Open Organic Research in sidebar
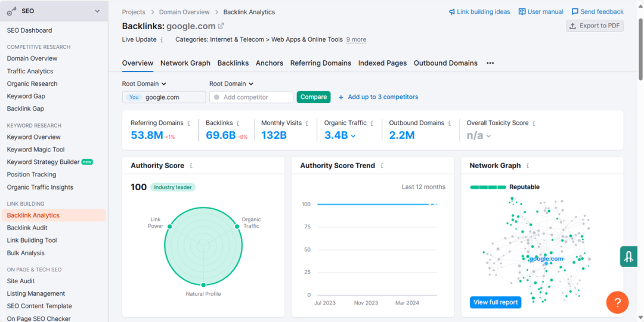Screen dimensions: 644x322 click(32, 84)
